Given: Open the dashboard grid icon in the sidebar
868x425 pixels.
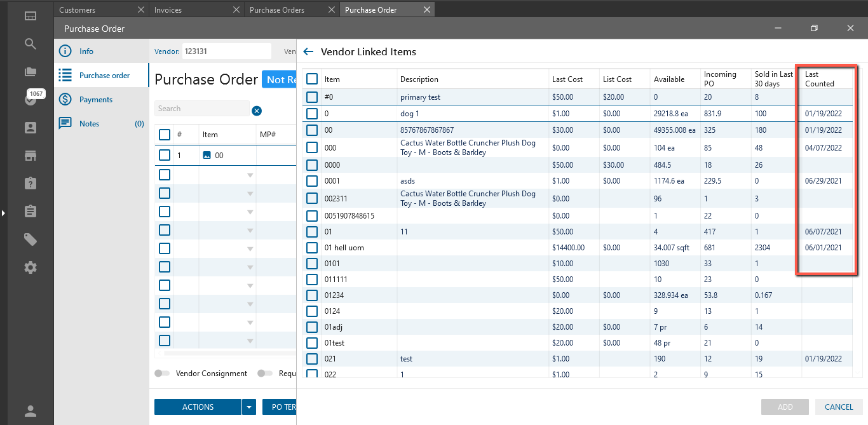Looking at the screenshot, I should pyautogui.click(x=31, y=16).
